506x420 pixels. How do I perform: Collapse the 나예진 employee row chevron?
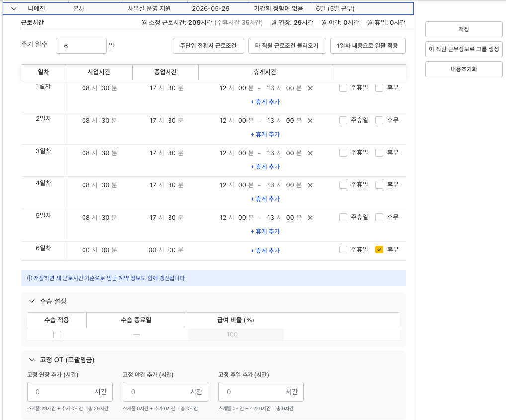pyautogui.click(x=14, y=9)
